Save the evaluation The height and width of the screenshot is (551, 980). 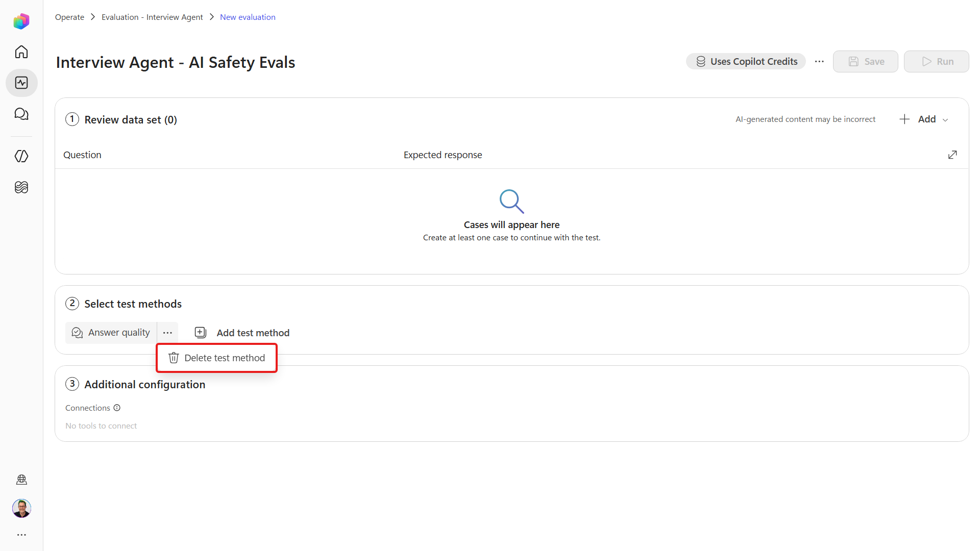[x=865, y=61]
